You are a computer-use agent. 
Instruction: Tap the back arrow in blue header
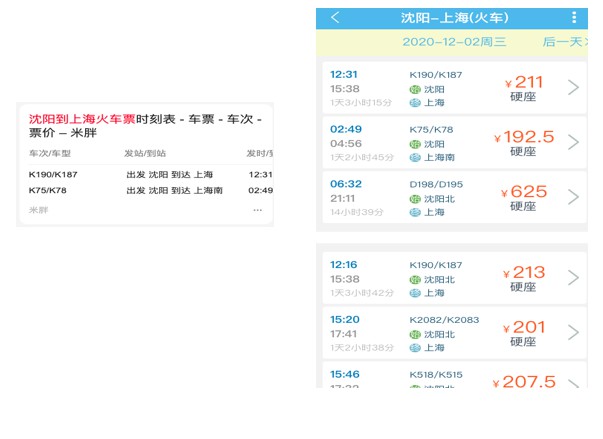coord(335,18)
